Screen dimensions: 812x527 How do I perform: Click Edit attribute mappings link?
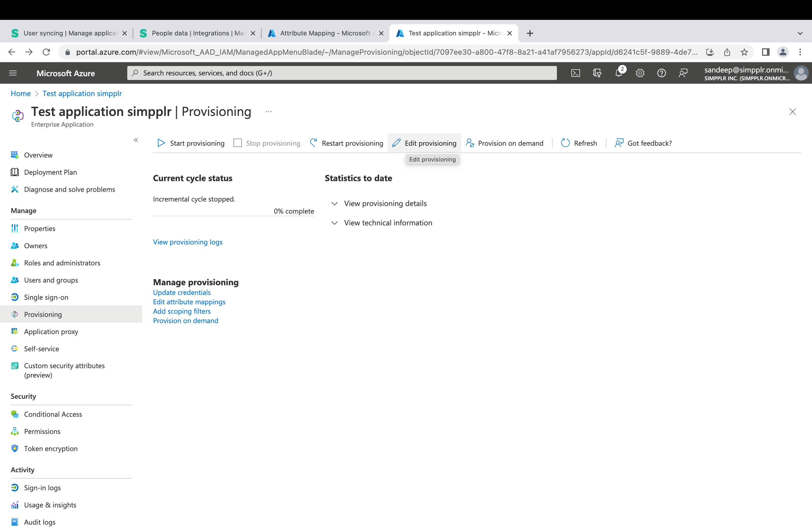189,302
